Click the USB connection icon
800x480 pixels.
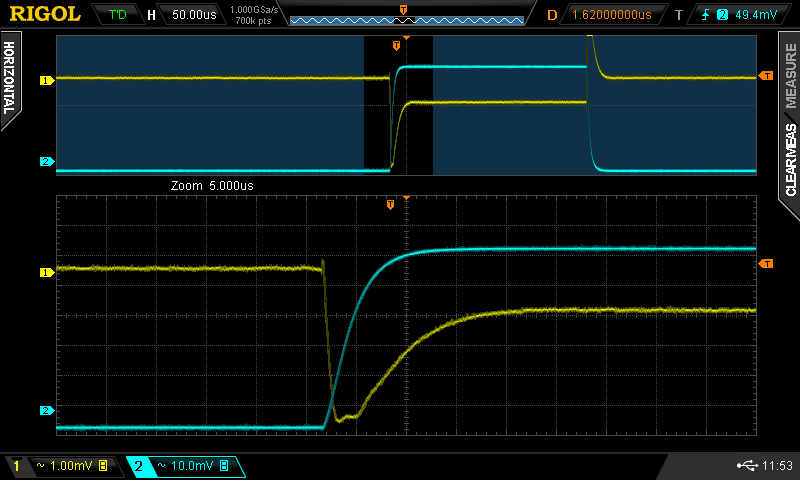(747, 465)
